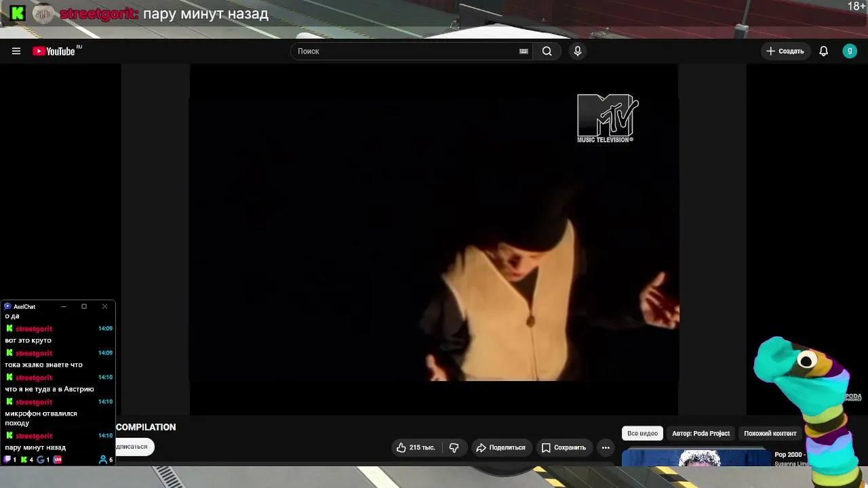This screenshot has height=488, width=868.
Task: Minimize the AxelChat window
Action: click(64, 306)
